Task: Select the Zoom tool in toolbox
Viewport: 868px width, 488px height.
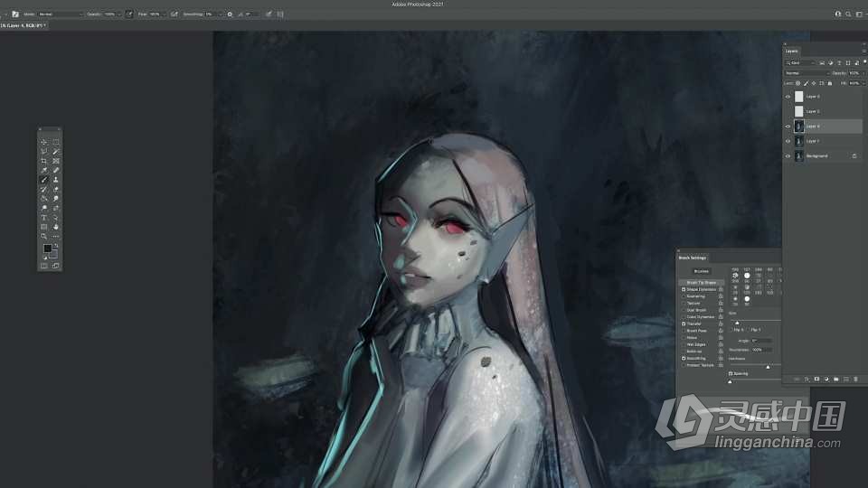Action: pos(44,236)
